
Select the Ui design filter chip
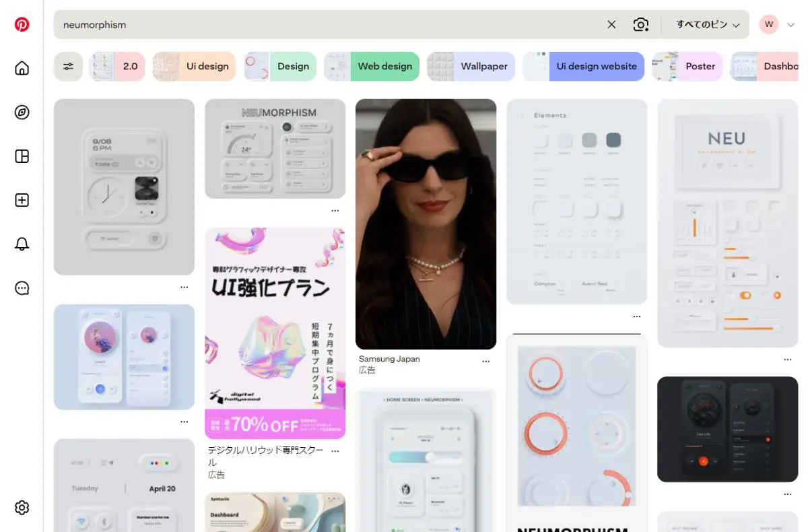[194, 66]
